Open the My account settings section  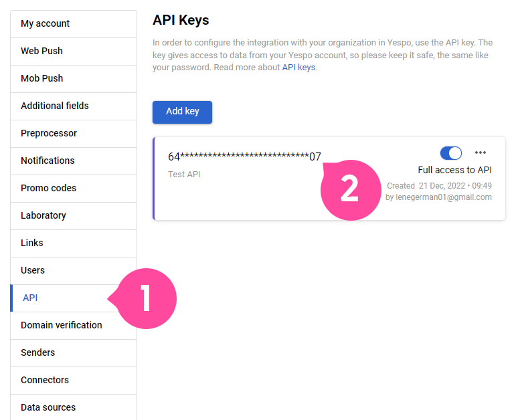pos(73,24)
